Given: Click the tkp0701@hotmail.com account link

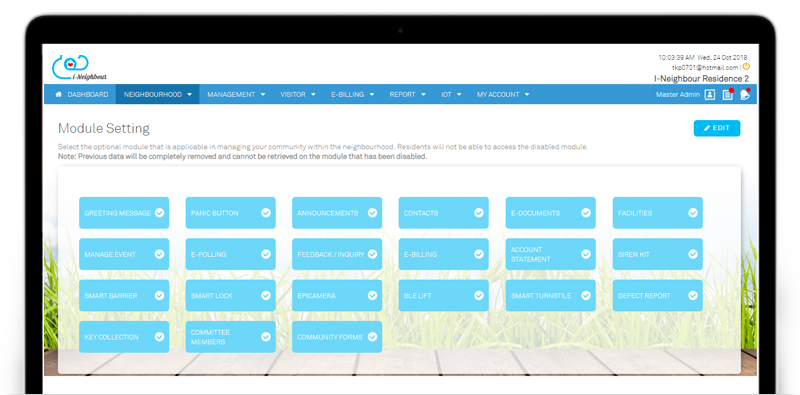Looking at the screenshot, I should click(x=705, y=67).
